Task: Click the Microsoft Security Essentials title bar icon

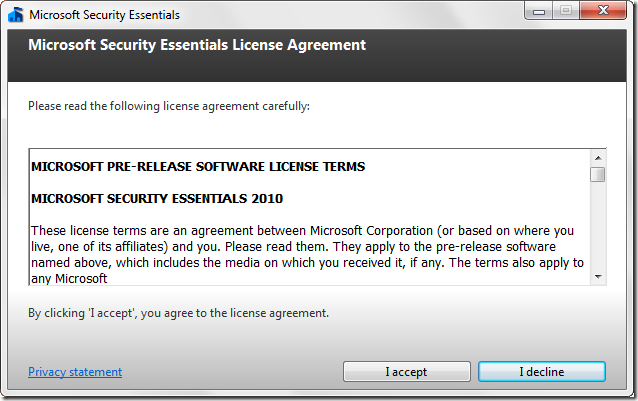Action: [16, 15]
